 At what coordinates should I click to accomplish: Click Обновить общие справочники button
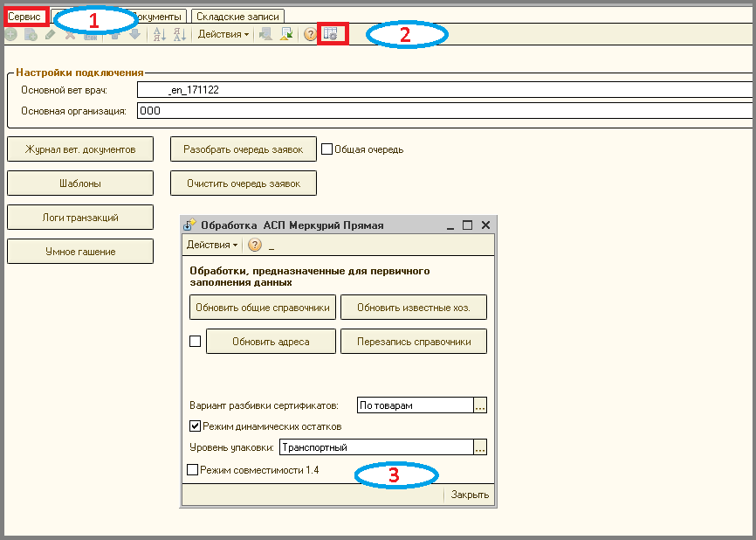[263, 308]
